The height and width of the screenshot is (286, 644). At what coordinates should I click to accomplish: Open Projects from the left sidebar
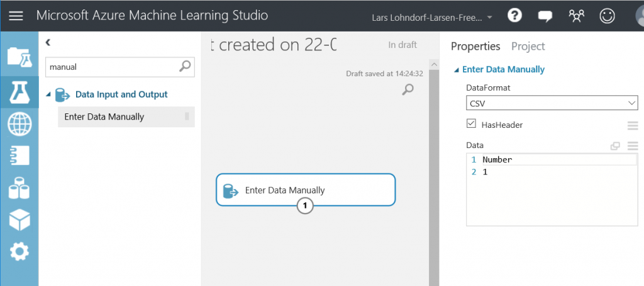tap(19, 57)
